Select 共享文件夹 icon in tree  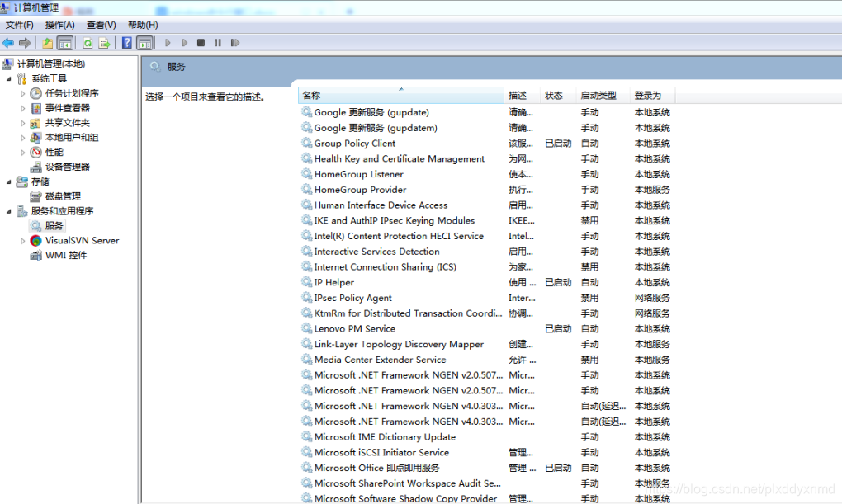click(36, 123)
